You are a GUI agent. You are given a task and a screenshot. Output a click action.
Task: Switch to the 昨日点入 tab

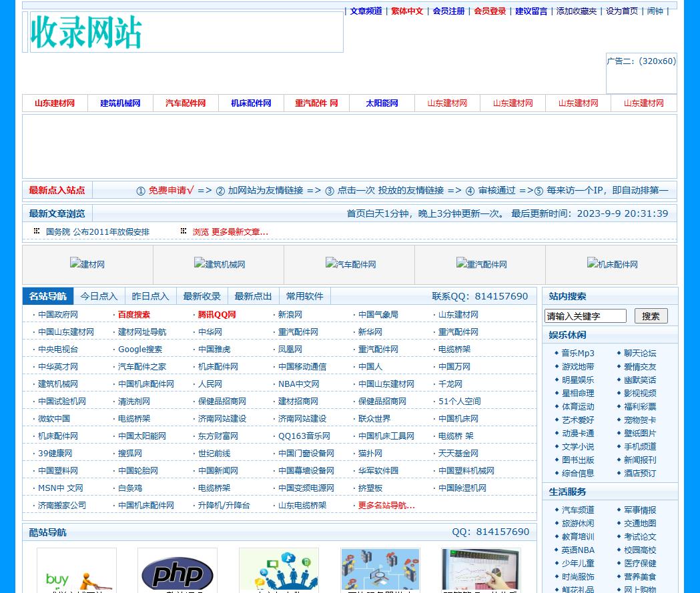150,296
